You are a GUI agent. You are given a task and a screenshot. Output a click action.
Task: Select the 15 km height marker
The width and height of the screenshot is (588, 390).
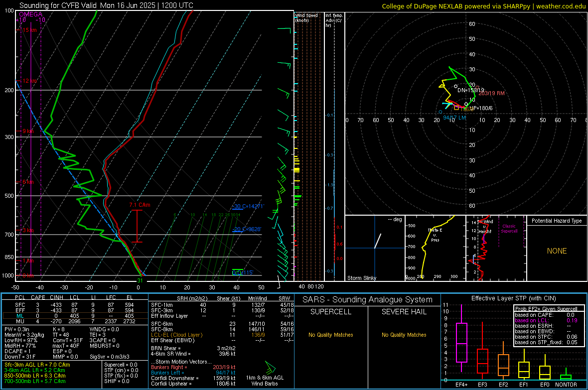pyautogui.click(x=29, y=30)
